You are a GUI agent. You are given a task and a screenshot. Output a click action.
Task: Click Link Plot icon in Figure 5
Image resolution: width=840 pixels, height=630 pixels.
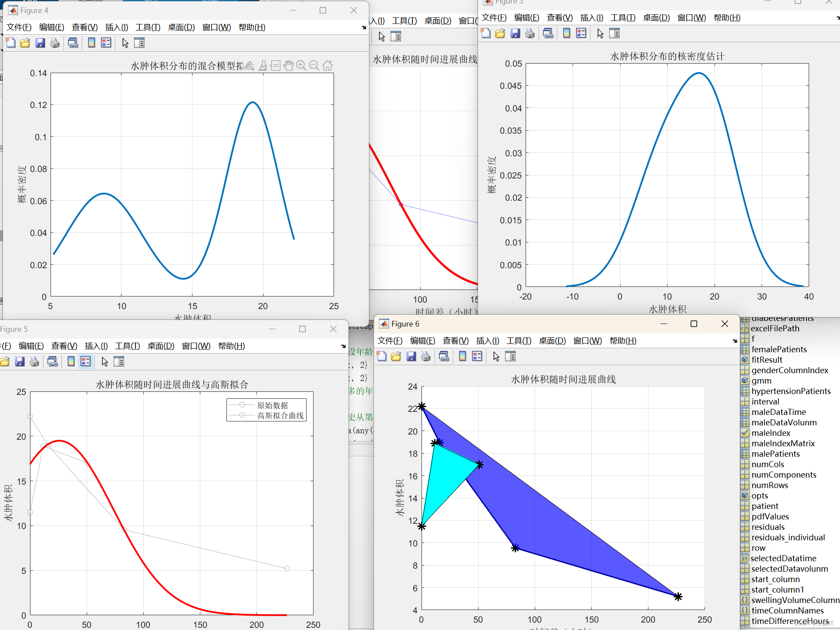[53, 361]
